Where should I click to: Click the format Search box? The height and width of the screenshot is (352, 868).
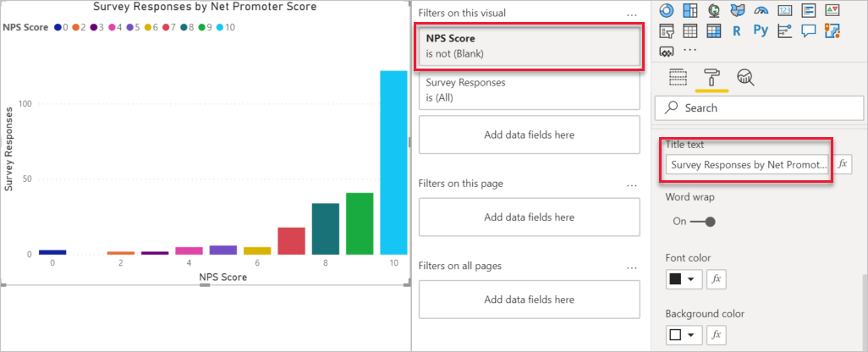[x=760, y=108]
